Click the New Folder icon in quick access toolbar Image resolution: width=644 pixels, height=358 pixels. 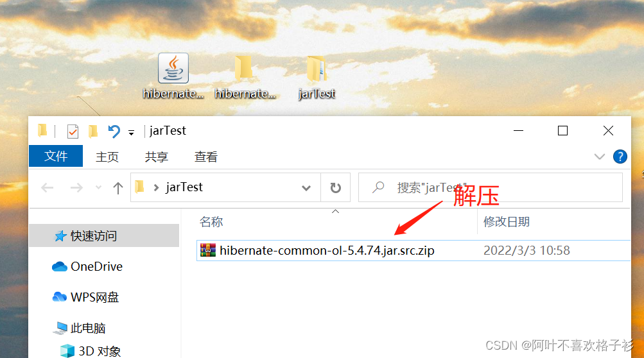coord(93,131)
